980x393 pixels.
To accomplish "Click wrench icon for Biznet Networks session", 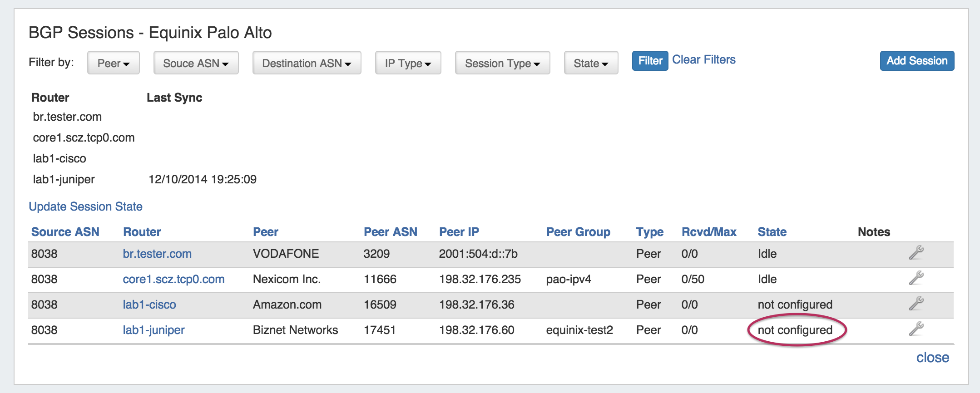I will click(x=916, y=329).
